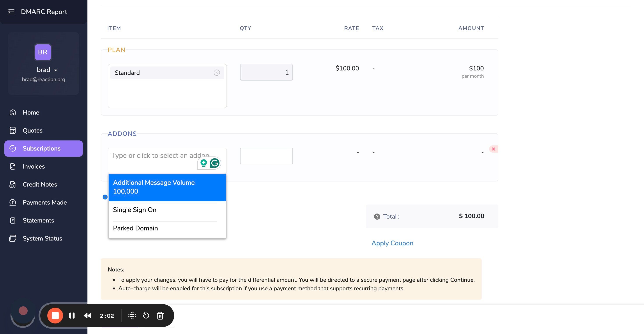Viewport: 644px width, 334px height.
Task: Focus the addon quantity input field
Action: tap(266, 156)
